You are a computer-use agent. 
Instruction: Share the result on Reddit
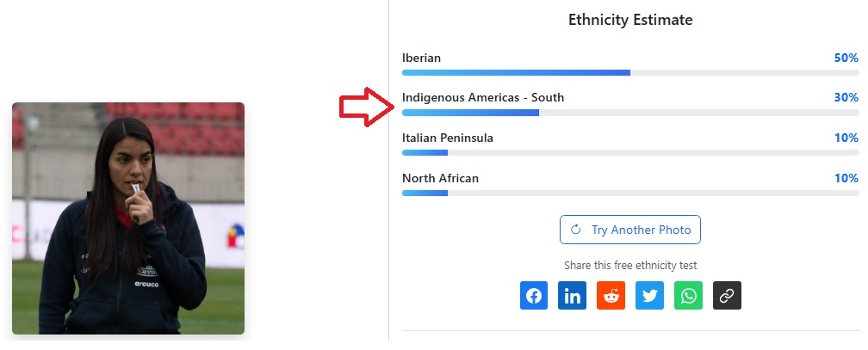pyautogui.click(x=611, y=296)
